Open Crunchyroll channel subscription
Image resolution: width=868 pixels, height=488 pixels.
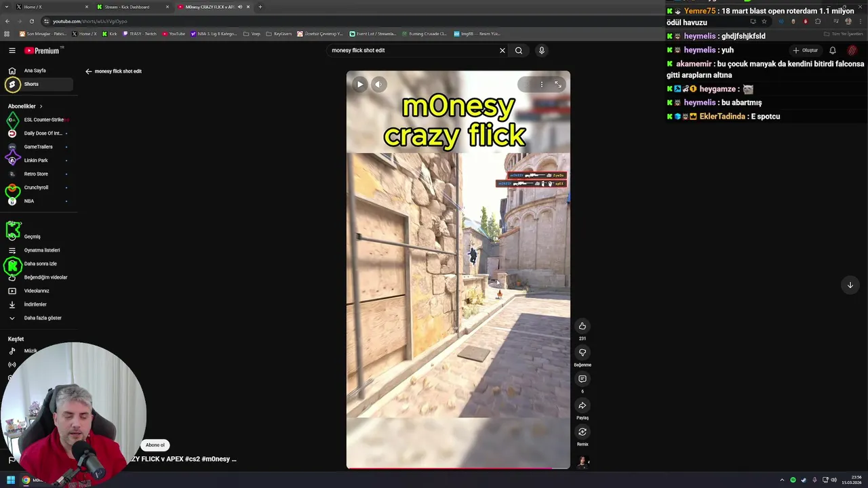coord(37,188)
